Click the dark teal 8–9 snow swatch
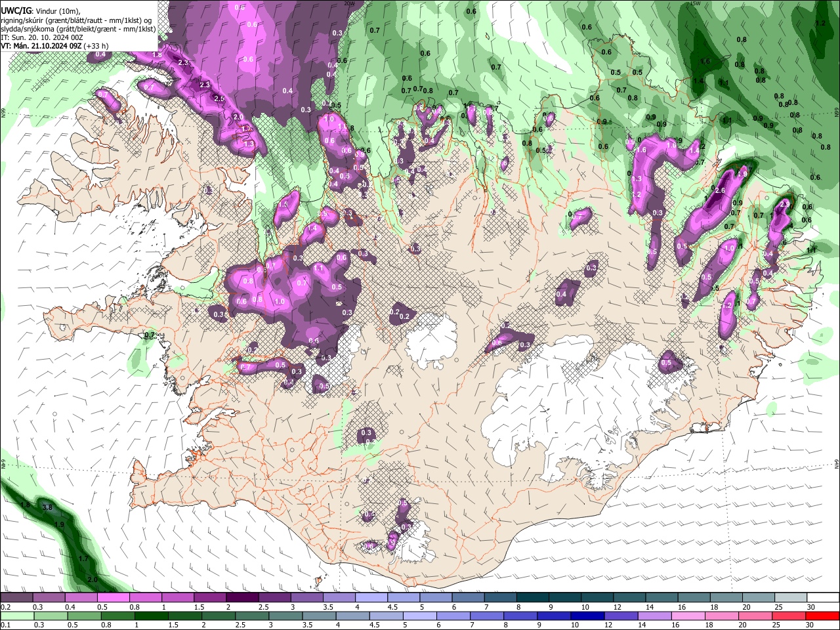 (533, 598)
